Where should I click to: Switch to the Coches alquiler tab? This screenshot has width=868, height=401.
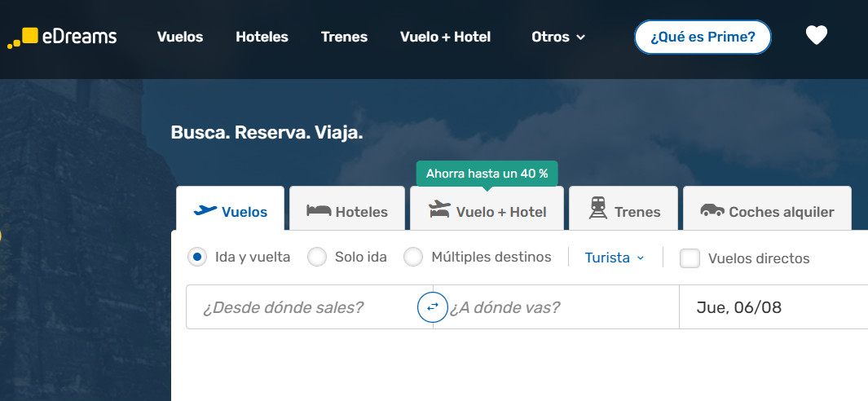pyautogui.click(x=767, y=209)
